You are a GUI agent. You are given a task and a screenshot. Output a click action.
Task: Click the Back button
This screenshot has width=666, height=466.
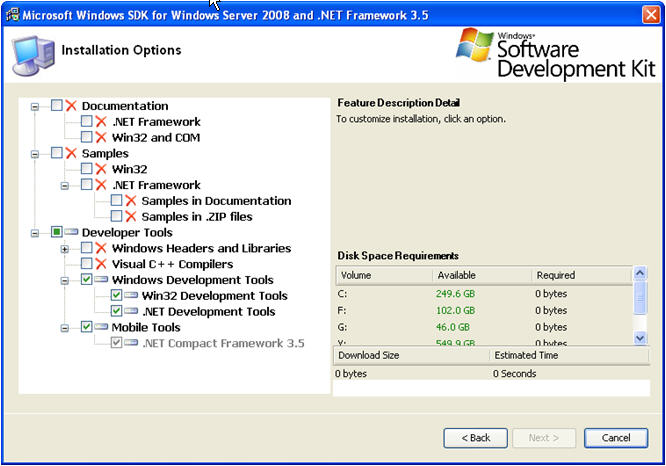[475, 438]
